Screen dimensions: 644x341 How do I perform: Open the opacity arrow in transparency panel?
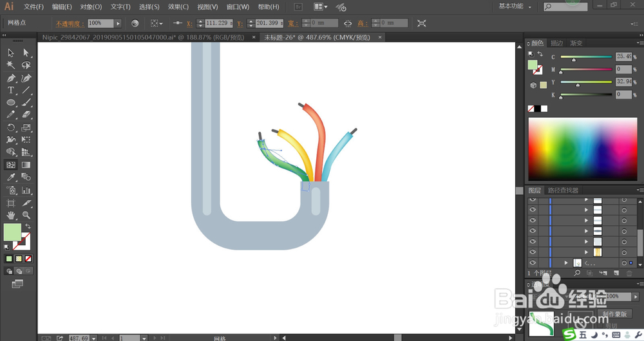point(636,296)
